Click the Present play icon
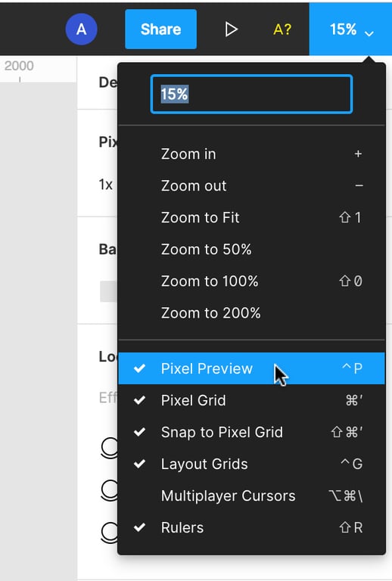392x581 pixels. point(232,30)
